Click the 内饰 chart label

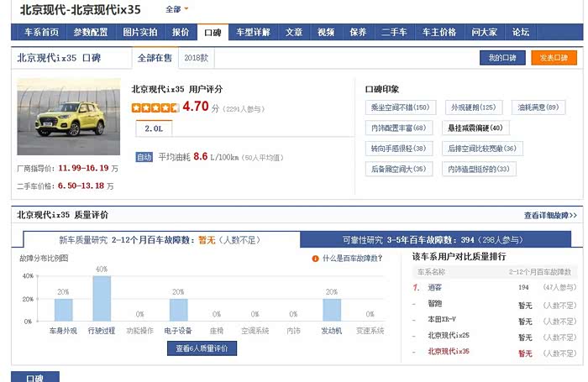click(x=294, y=331)
